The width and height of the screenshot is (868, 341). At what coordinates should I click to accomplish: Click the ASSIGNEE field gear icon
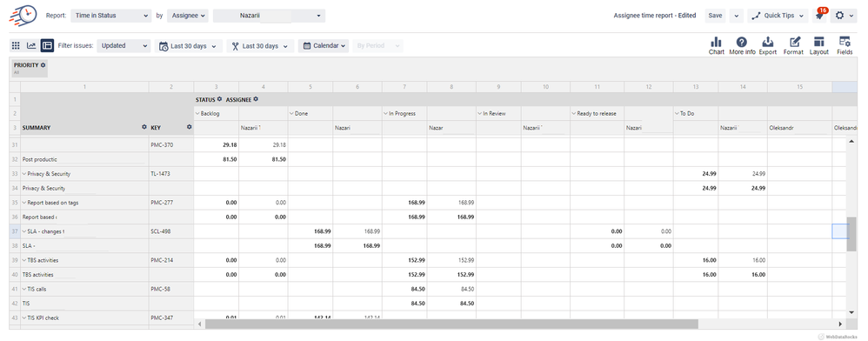256,100
